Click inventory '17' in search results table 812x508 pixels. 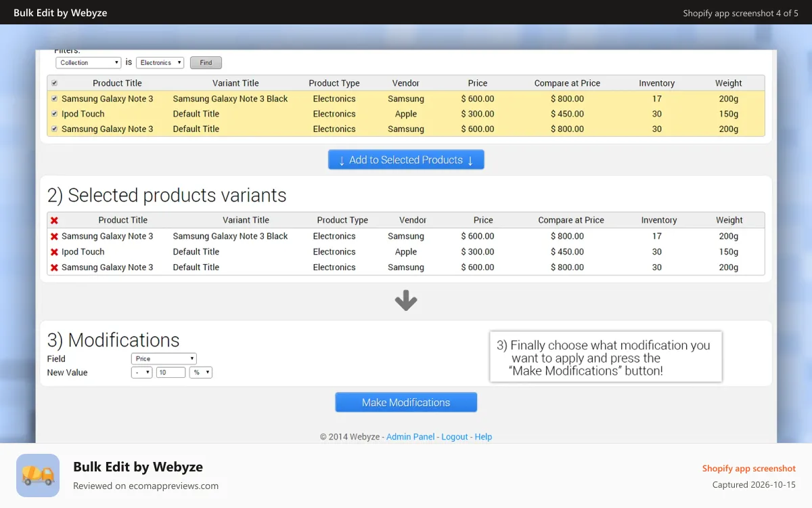(657, 99)
